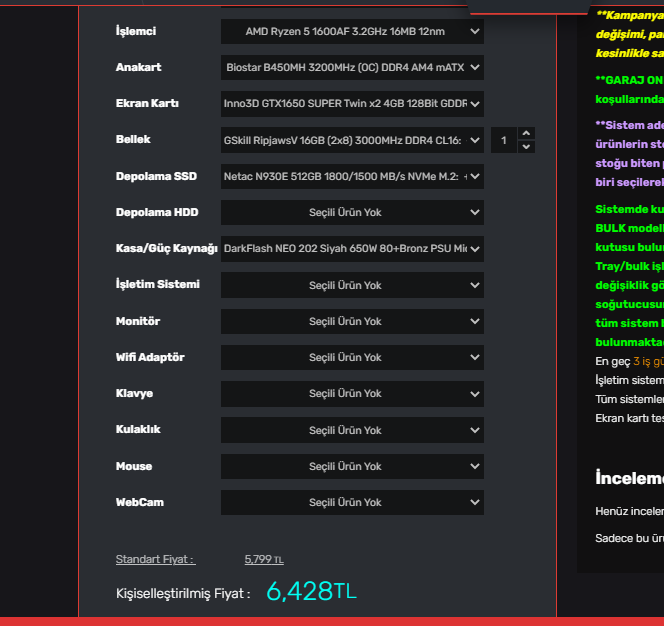This screenshot has width=664, height=626.
Task: Open the Kasa/Güç Kaynağı dropdown
Action: point(352,249)
